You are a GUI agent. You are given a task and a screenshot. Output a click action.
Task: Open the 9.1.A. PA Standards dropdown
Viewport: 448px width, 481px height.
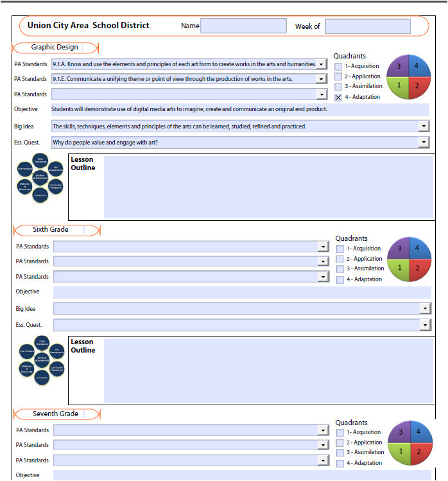(321, 64)
